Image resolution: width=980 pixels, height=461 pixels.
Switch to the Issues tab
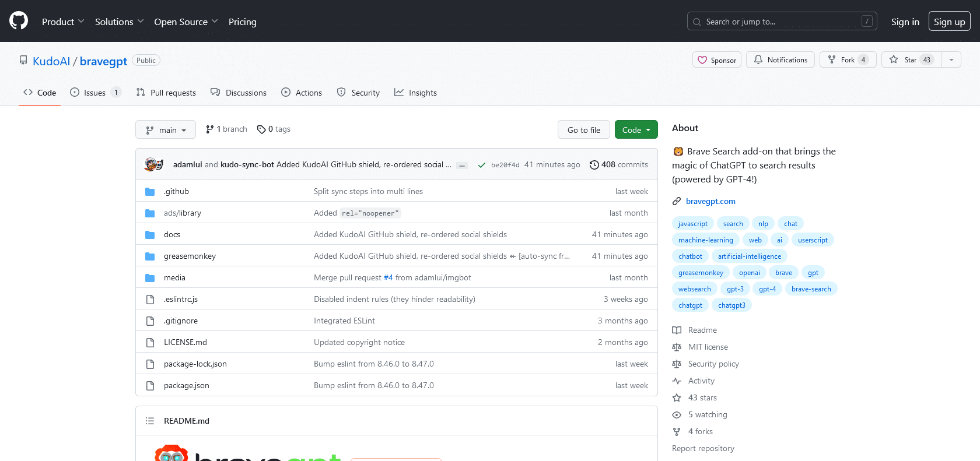click(96, 93)
